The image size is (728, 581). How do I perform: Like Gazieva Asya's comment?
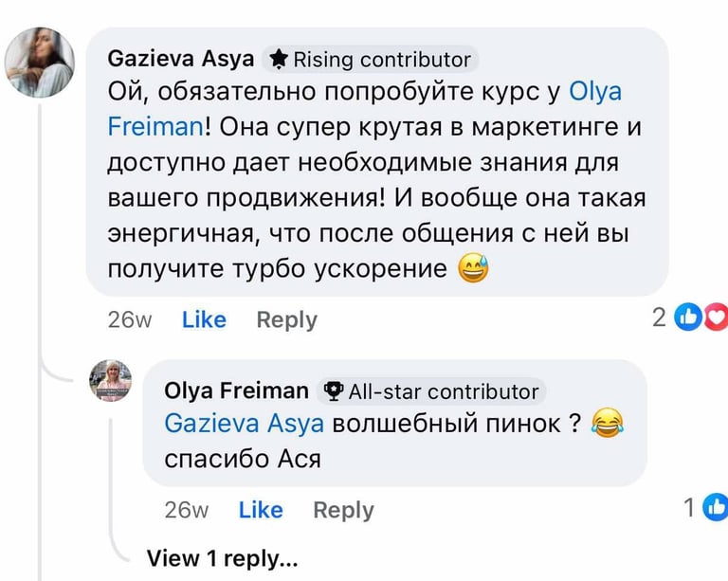[204, 320]
